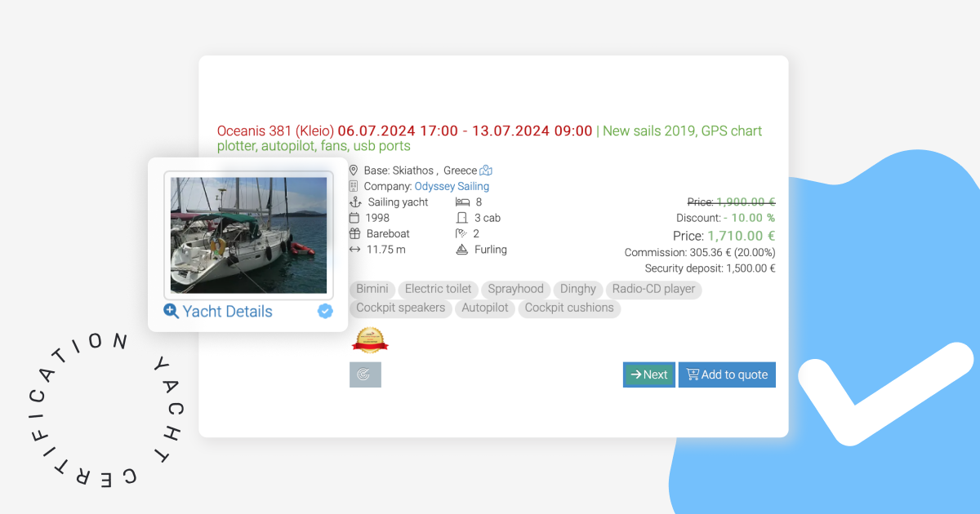Click the Commission: 305.36 € (20.00%) line
980x514 pixels.
(700, 252)
